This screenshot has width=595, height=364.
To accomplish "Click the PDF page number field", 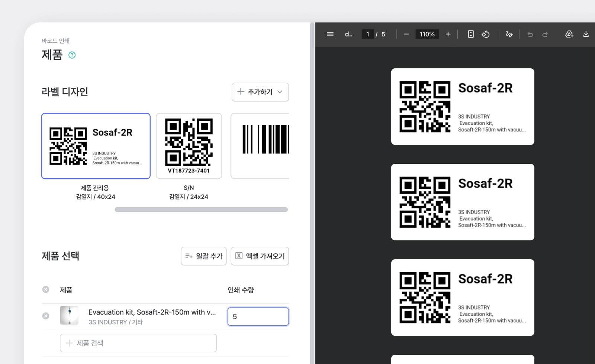I will [x=367, y=34].
